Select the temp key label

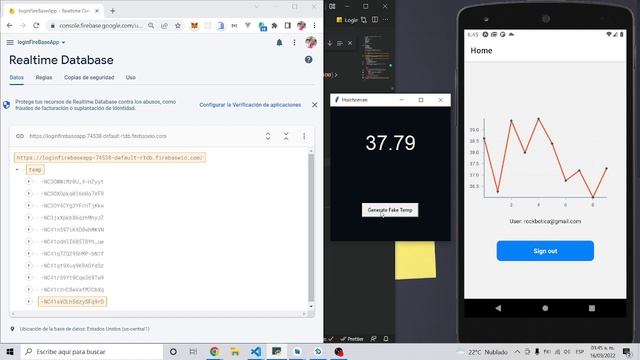pyautogui.click(x=35, y=169)
